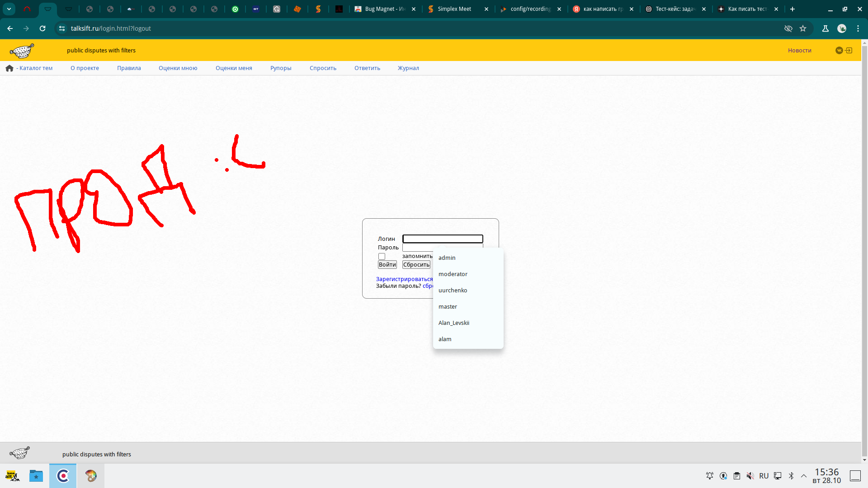Open the tab search dropdown arrow
The width and height of the screenshot is (868, 488).
click(x=9, y=9)
